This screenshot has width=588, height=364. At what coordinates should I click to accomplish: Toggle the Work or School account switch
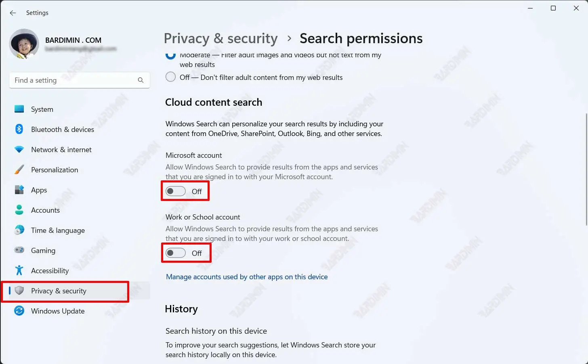[x=176, y=253]
